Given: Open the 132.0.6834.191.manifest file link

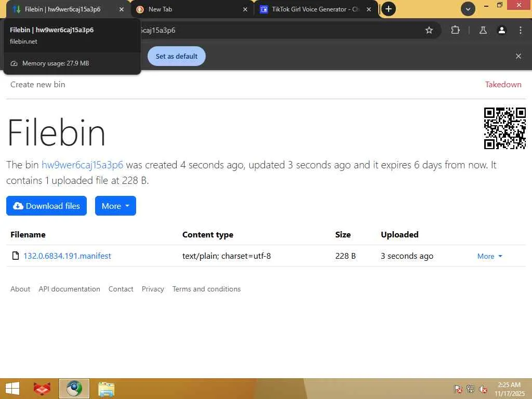Looking at the screenshot, I should [67, 256].
